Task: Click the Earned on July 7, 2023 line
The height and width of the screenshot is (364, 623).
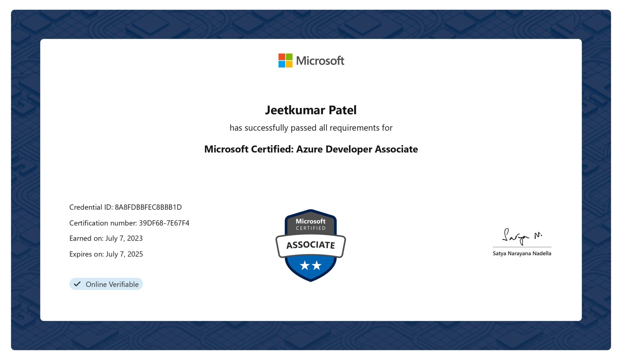Action: coord(106,238)
